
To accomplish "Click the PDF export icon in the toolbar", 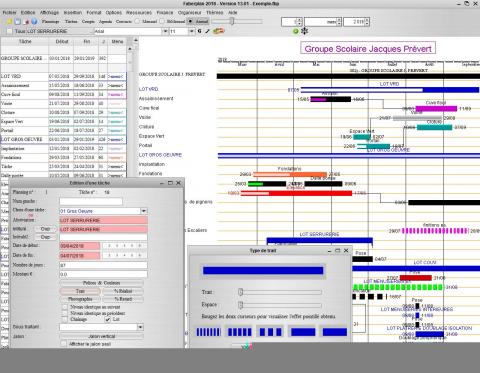I will [x=27, y=21].
